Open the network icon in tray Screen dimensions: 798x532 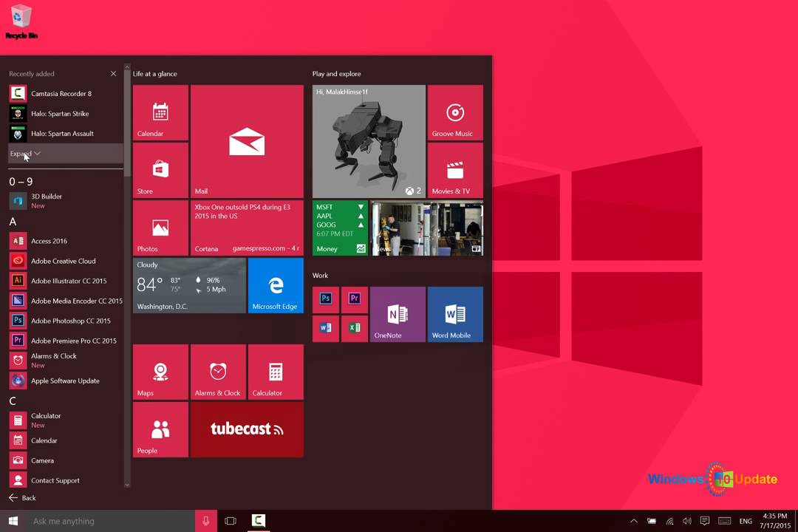669,521
